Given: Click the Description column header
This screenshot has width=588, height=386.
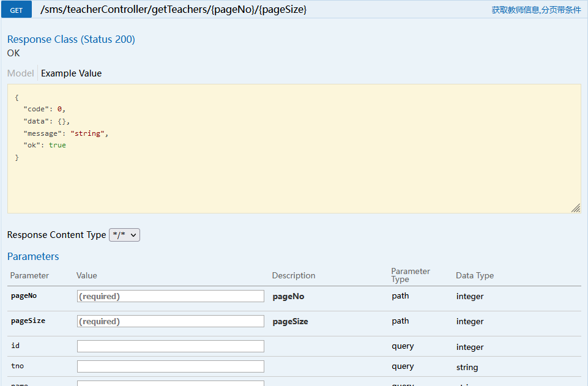Looking at the screenshot, I should click(x=294, y=275).
